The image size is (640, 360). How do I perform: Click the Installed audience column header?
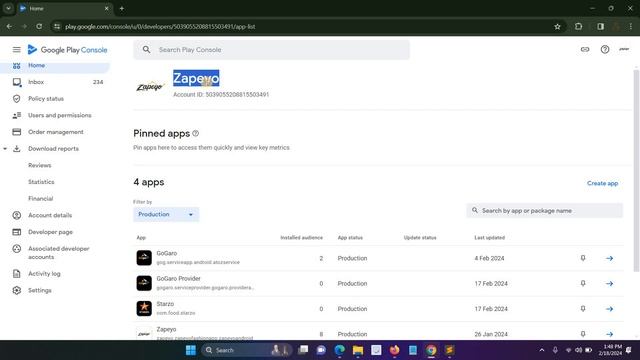301,238
